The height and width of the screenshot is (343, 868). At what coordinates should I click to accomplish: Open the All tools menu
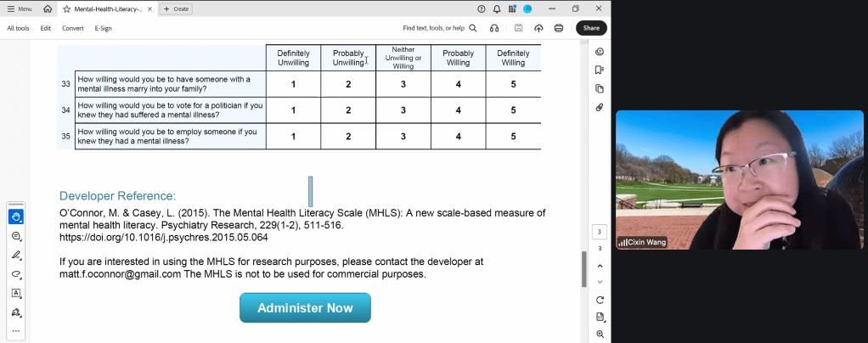pyautogui.click(x=18, y=28)
